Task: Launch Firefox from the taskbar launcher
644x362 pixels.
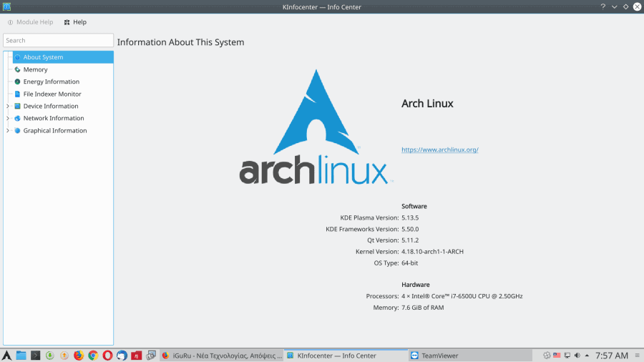Action: pos(79,356)
